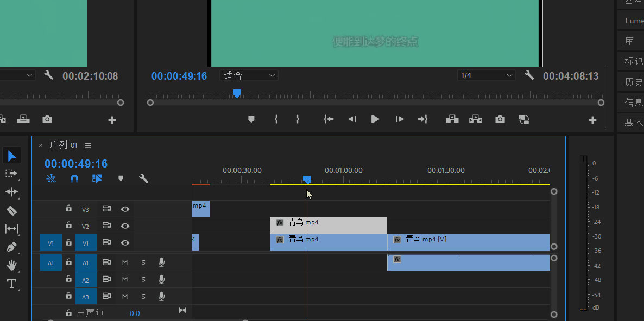
Task: Open Program monitor button editor plus
Action: pyautogui.click(x=592, y=120)
